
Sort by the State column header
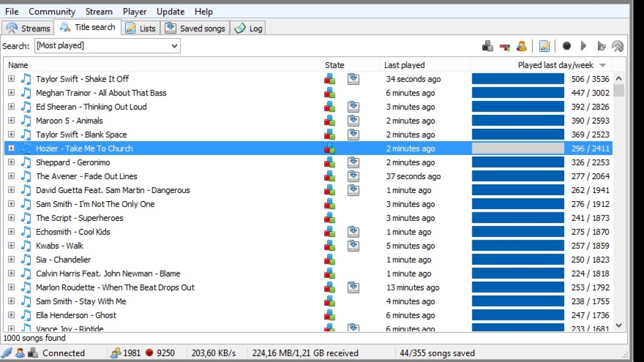[x=350, y=65]
